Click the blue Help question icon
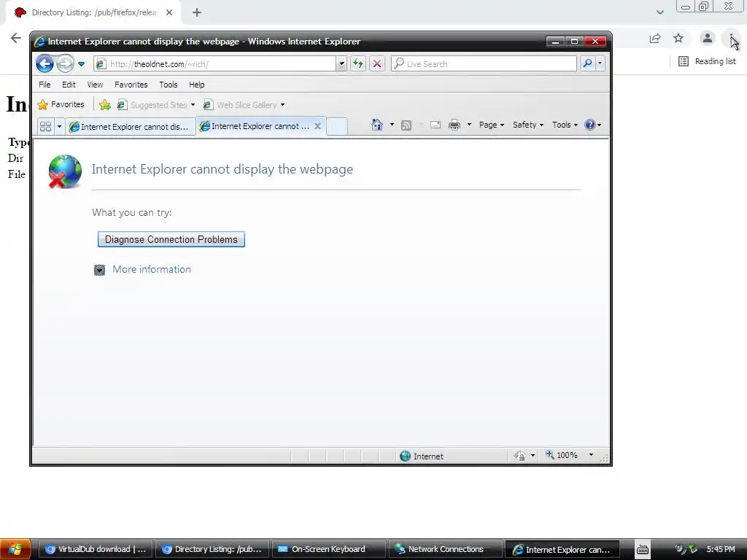747x560 pixels. 589,125
